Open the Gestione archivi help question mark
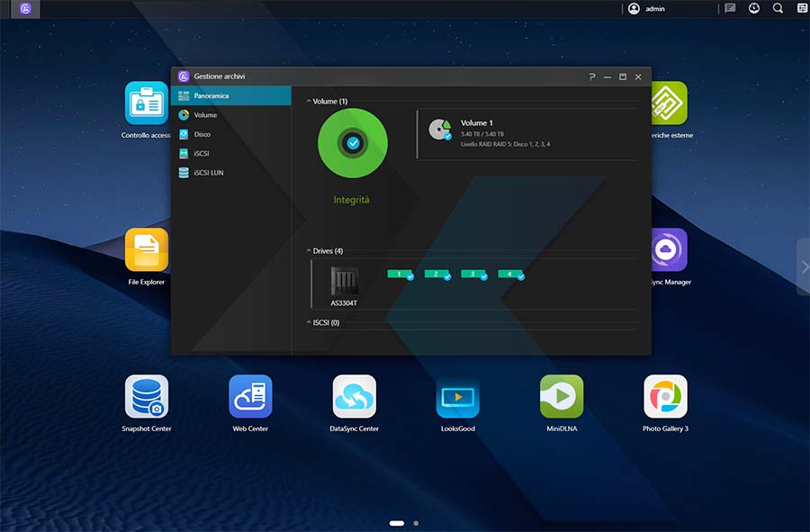The width and height of the screenshot is (810, 532). (x=592, y=77)
